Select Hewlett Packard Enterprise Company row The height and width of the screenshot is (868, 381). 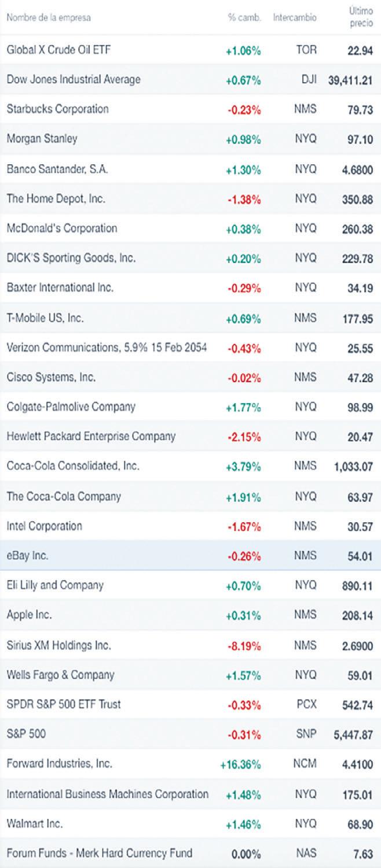coord(90,436)
